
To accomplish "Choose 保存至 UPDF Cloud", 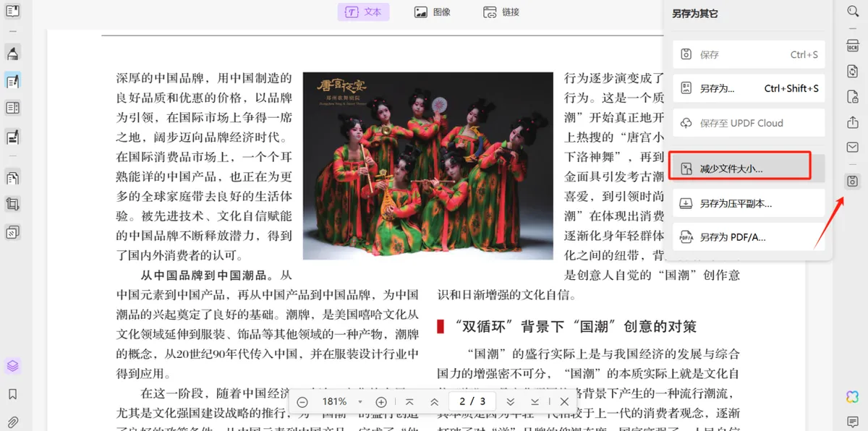I will pyautogui.click(x=749, y=123).
